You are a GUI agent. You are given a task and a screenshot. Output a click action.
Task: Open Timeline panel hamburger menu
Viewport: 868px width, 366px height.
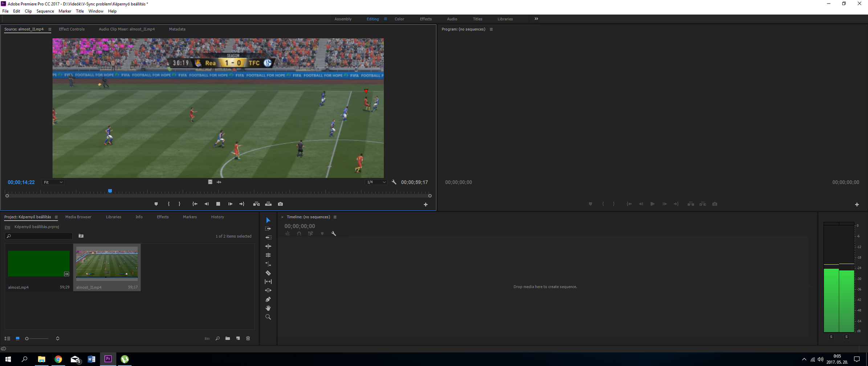[x=335, y=217]
